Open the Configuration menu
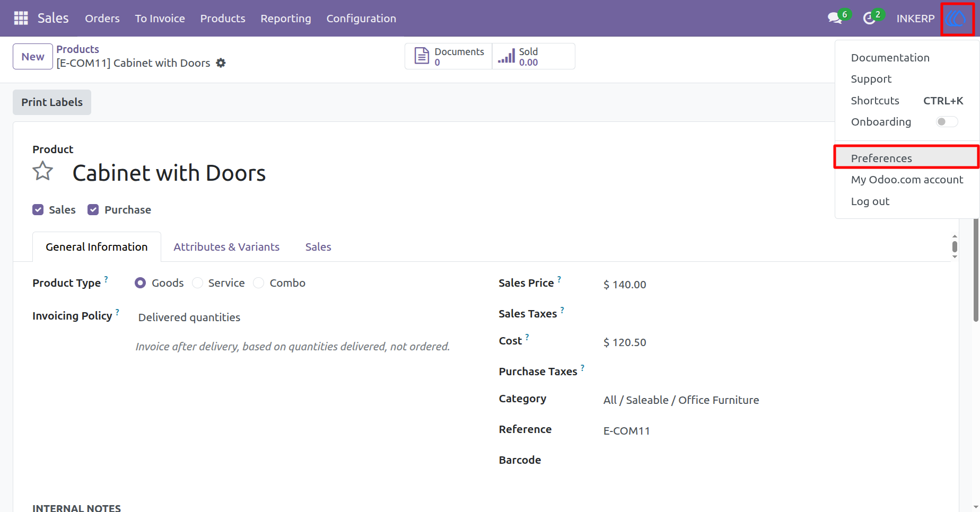 (361, 19)
